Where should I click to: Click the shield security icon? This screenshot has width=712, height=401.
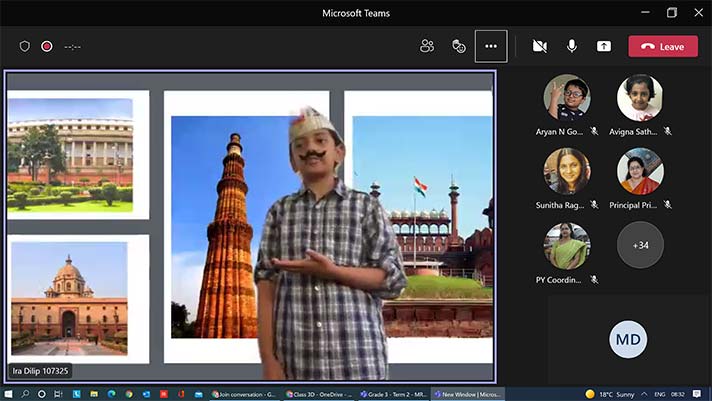[25, 46]
